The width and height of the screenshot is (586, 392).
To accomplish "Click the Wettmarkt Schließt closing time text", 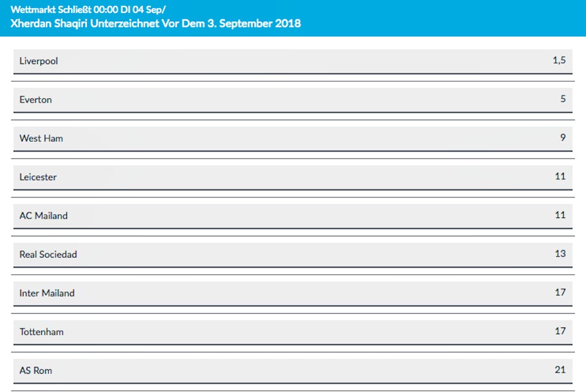I will pyautogui.click(x=88, y=9).
